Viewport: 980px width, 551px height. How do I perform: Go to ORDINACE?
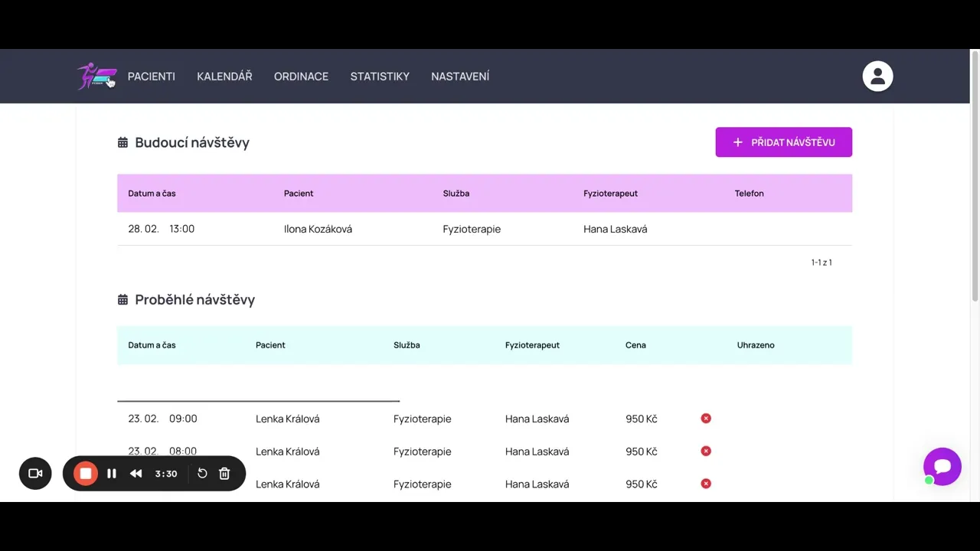pyautogui.click(x=301, y=77)
